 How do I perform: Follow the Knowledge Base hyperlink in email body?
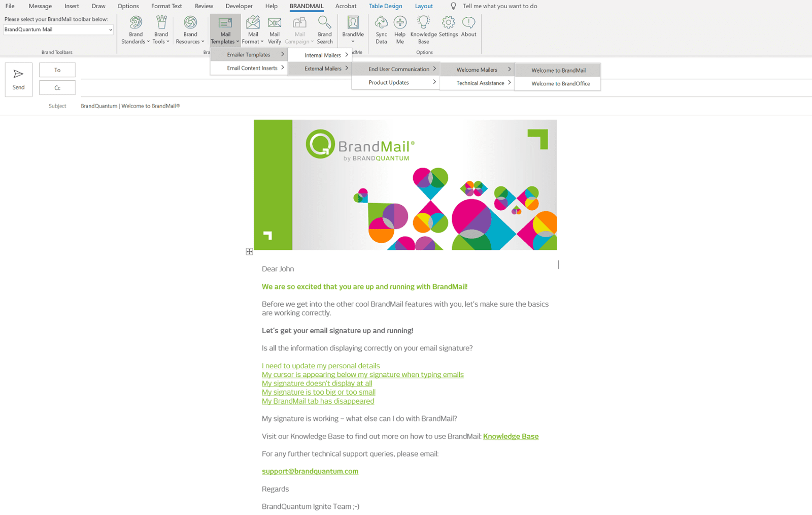pyautogui.click(x=511, y=436)
